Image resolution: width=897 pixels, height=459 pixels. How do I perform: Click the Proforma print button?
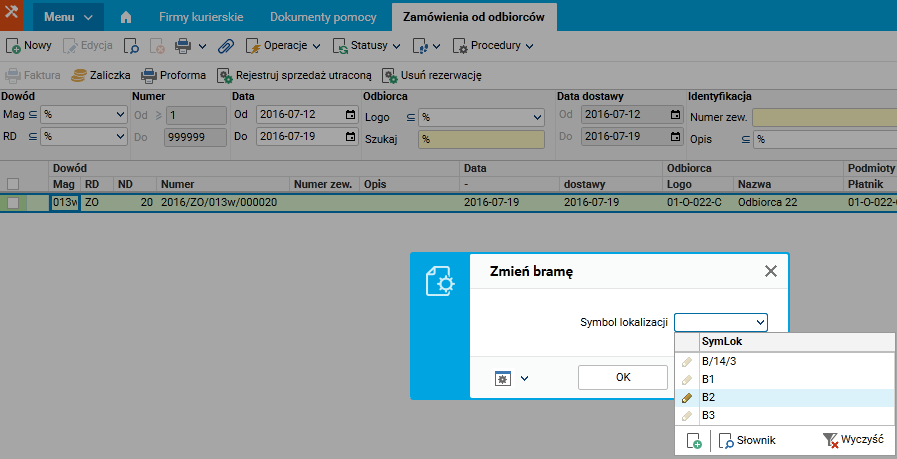click(x=173, y=76)
